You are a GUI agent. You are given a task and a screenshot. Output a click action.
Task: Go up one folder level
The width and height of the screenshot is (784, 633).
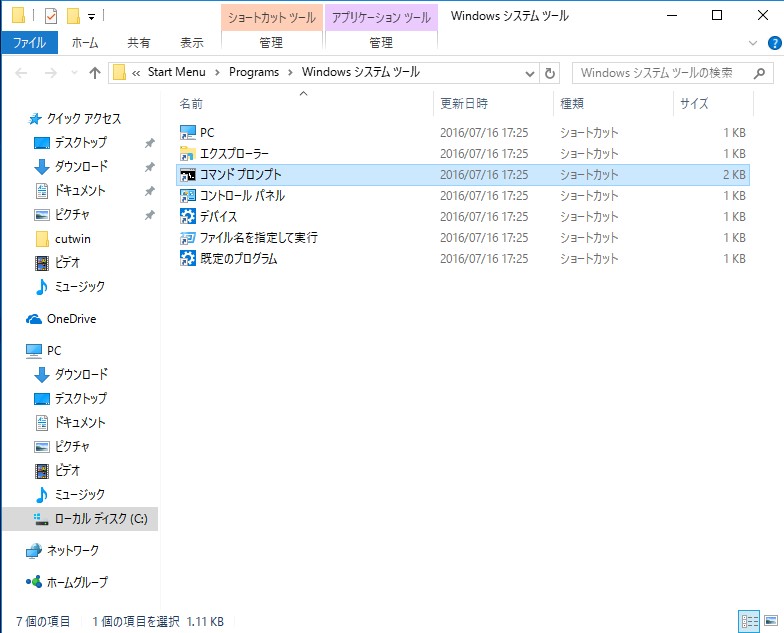click(x=94, y=73)
